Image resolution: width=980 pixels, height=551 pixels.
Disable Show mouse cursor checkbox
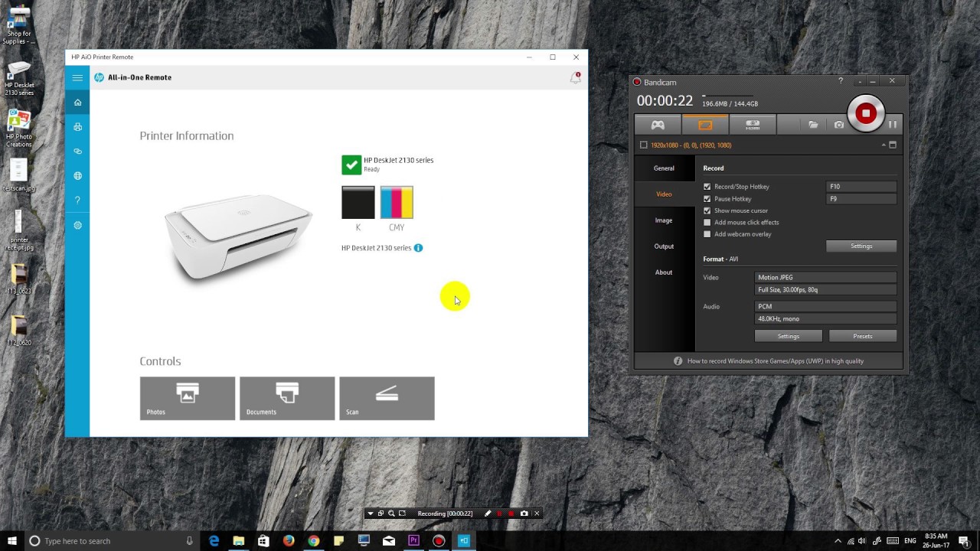(x=707, y=210)
